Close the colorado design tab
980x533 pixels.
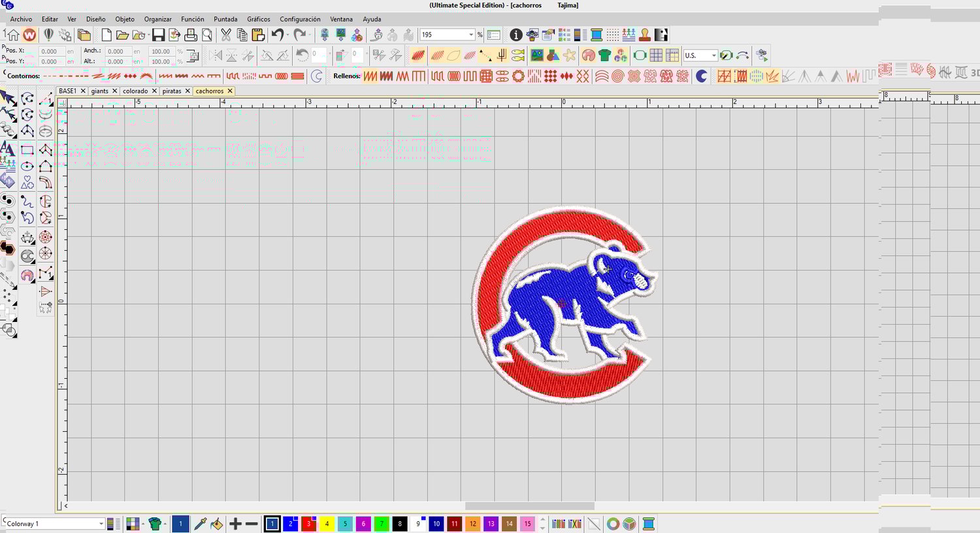click(x=154, y=91)
